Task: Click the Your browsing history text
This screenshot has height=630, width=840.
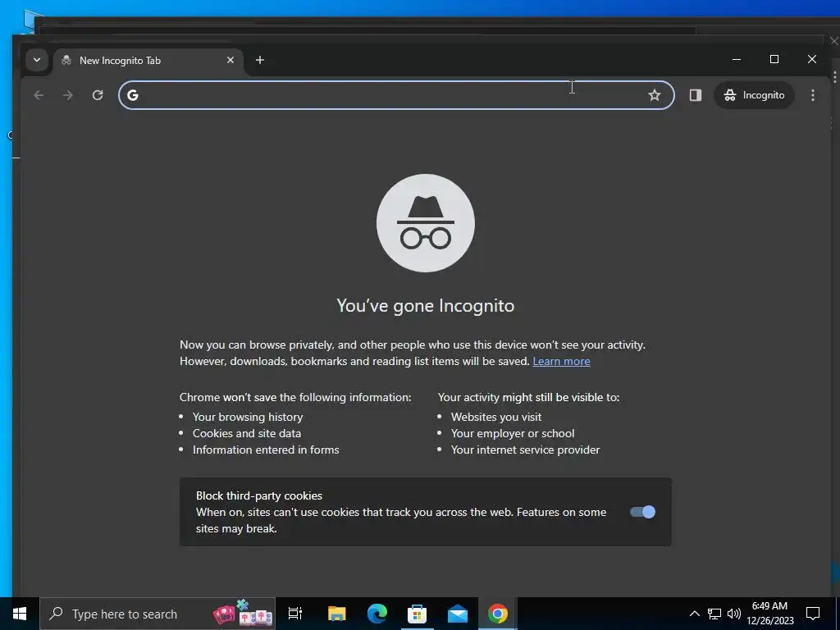Action: click(x=248, y=417)
